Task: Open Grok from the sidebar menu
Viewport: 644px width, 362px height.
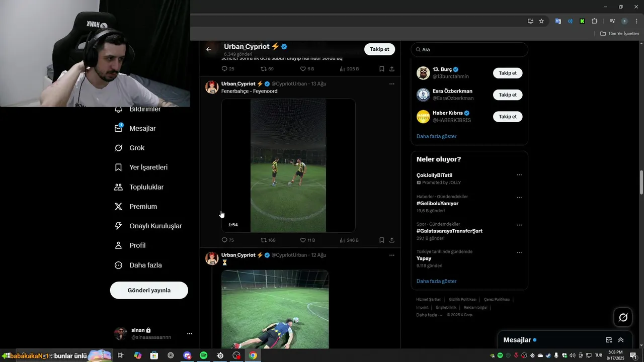Action: pos(130,148)
